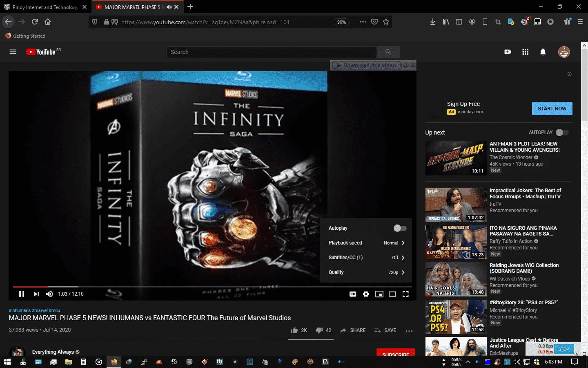588x368 pixels.
Task: Pause the video playback
Action: pyautogui.click(x=22, y=294)
